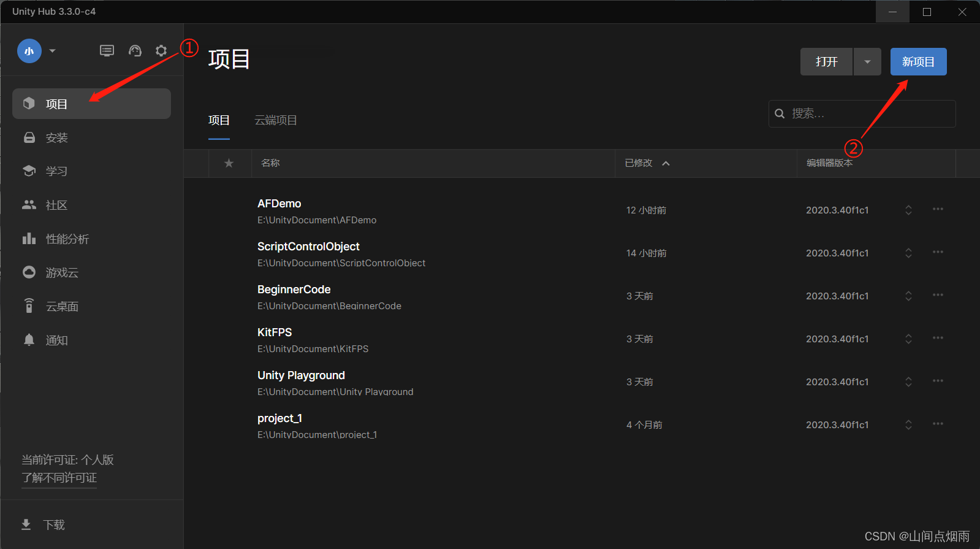Minimize the Unity Hub window
This screenshot has width=980, height=549.
point(892,12)
